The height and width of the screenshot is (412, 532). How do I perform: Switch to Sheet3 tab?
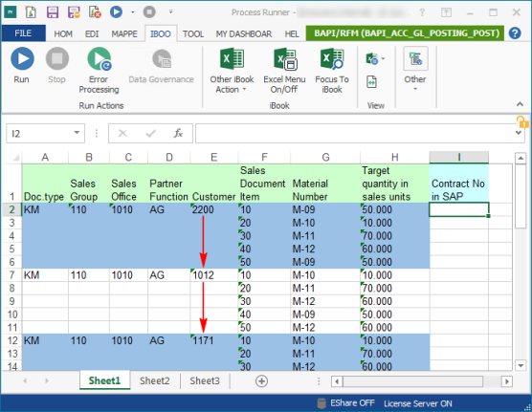tap(205, 380)
